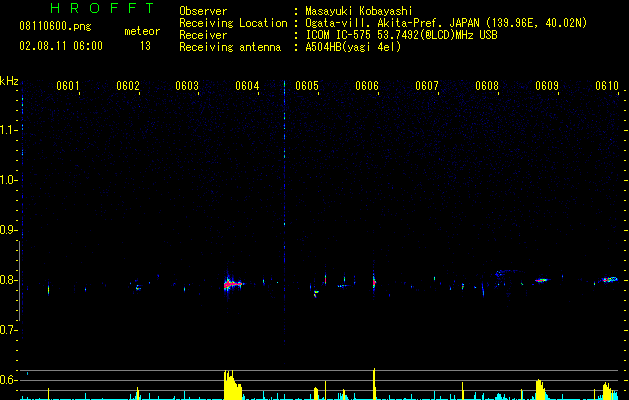Select the filename 08110600.png
The image size is (629, 400).
[x=55, y=27]
